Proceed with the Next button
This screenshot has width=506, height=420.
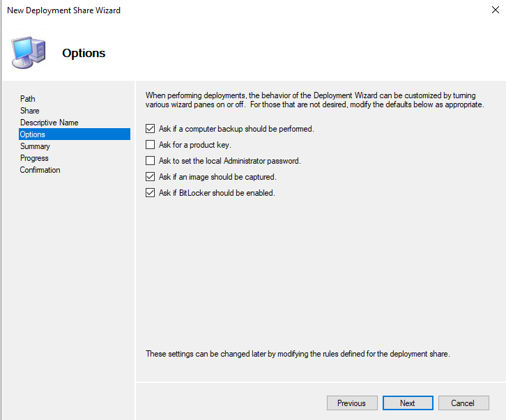click(x=408, y=403)
